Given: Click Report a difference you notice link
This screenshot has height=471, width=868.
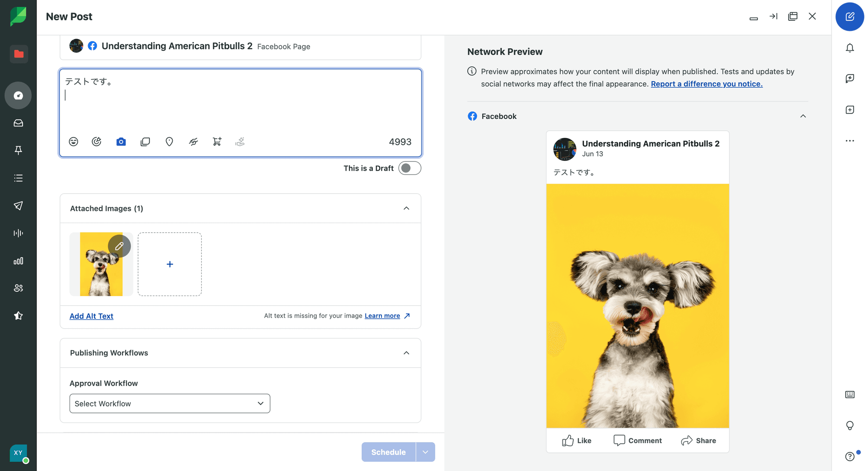Looking at the screenshot, I should 707,84.
